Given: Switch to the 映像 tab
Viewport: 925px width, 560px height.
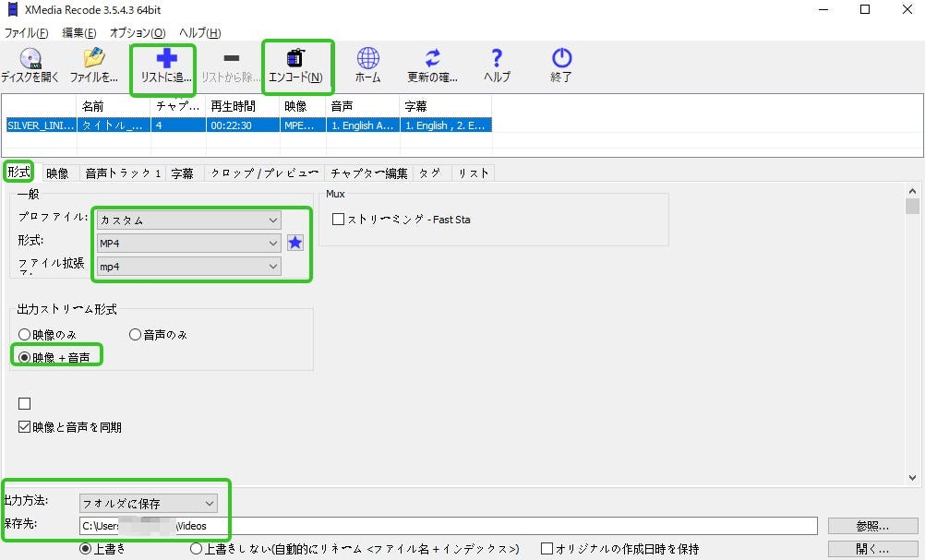Looking at the screenshot, I should 57,173.
